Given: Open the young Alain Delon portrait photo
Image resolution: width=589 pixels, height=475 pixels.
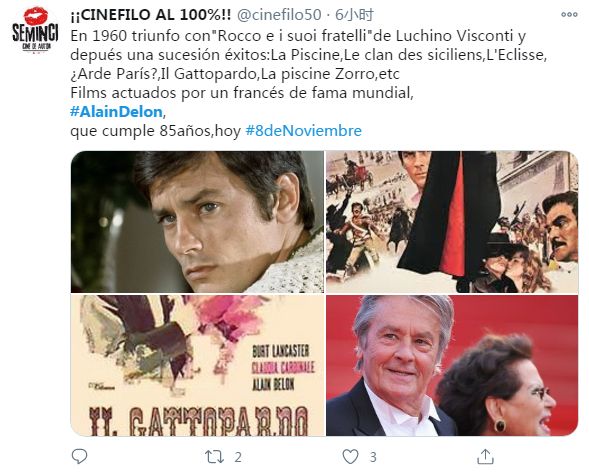Looking at the screenshot, I should pyautogui.click(x=197, y=222).
